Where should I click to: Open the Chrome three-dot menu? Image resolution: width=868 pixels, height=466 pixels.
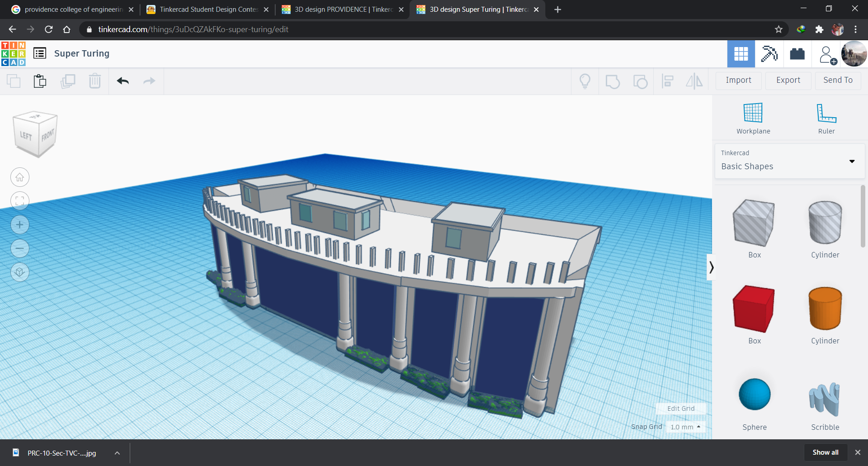(x=856, y=29)
